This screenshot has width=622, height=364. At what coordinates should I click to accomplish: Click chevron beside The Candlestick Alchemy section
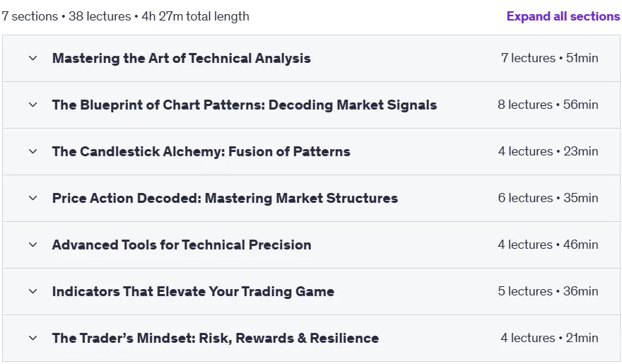(33, 151)
